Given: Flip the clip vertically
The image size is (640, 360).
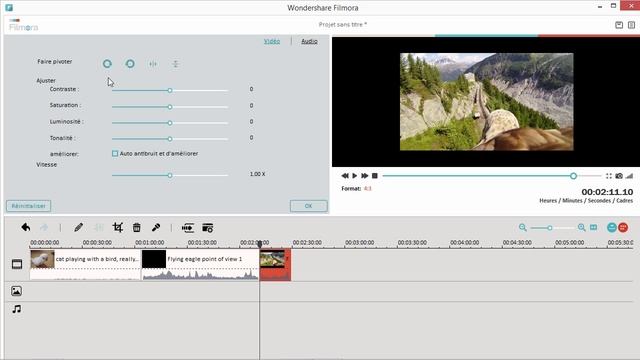Looking at the screenshot, I should 176,64.
